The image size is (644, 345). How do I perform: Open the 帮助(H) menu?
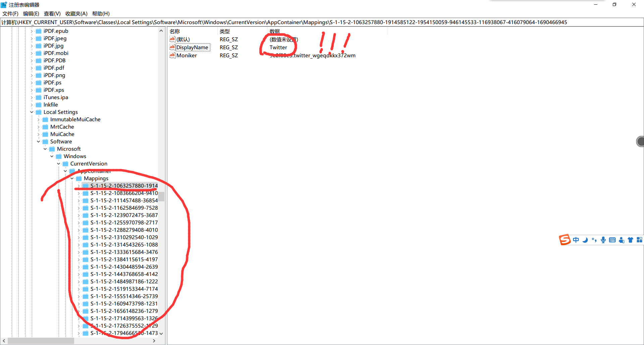coord(101,14)
